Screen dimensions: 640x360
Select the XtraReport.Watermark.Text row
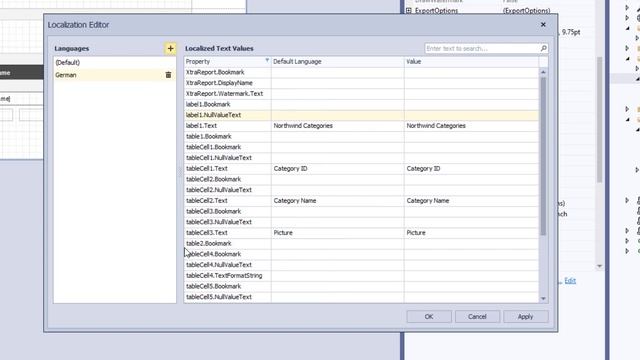point(361,93)
